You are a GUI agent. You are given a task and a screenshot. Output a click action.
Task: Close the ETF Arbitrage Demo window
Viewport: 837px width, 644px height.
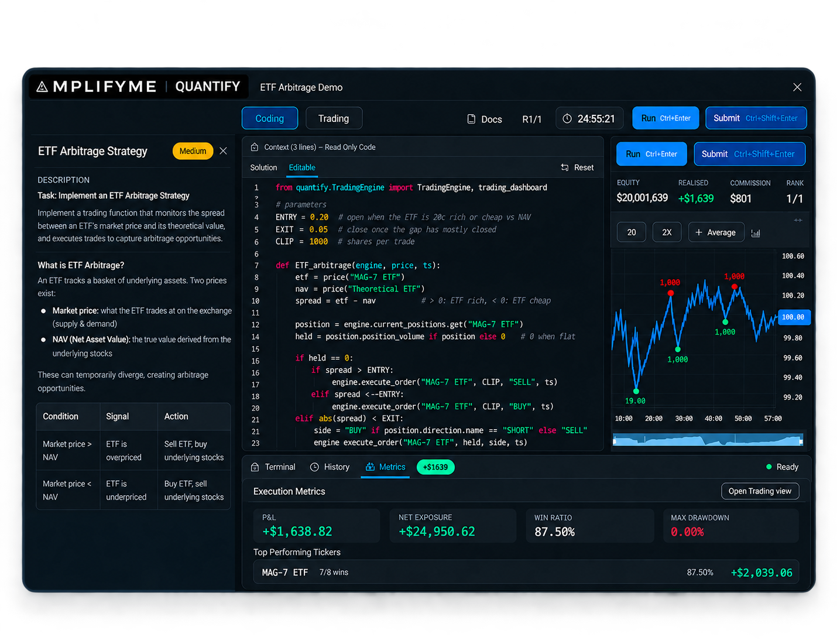pyautogui.click(x=797, y=87)
